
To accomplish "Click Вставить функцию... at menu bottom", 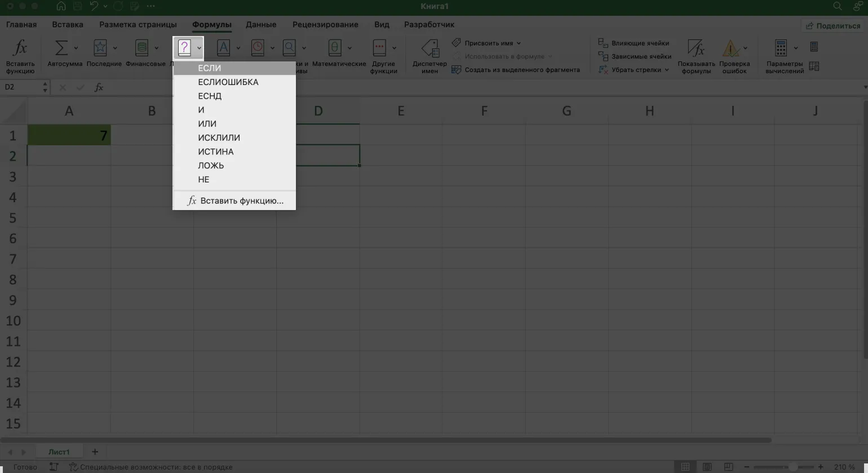I will pyautogui.click(x=241, y=201).
